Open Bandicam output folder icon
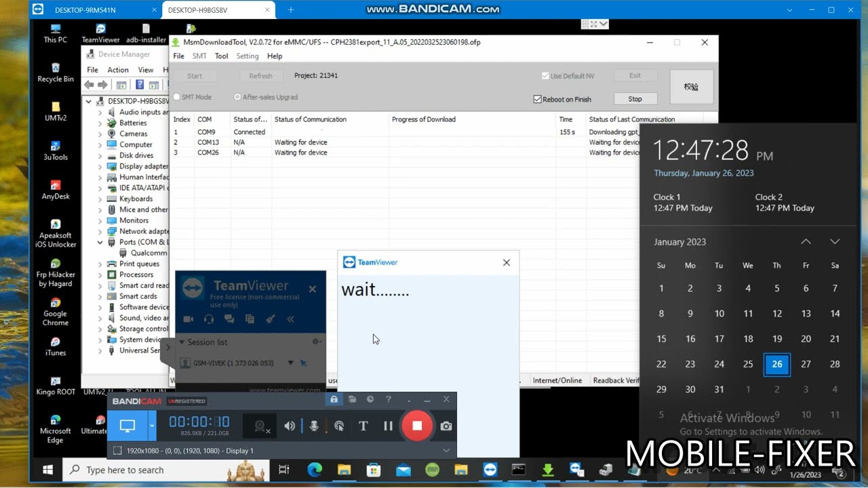This screenshot has width=868, height=488. (x=352, y=400)
